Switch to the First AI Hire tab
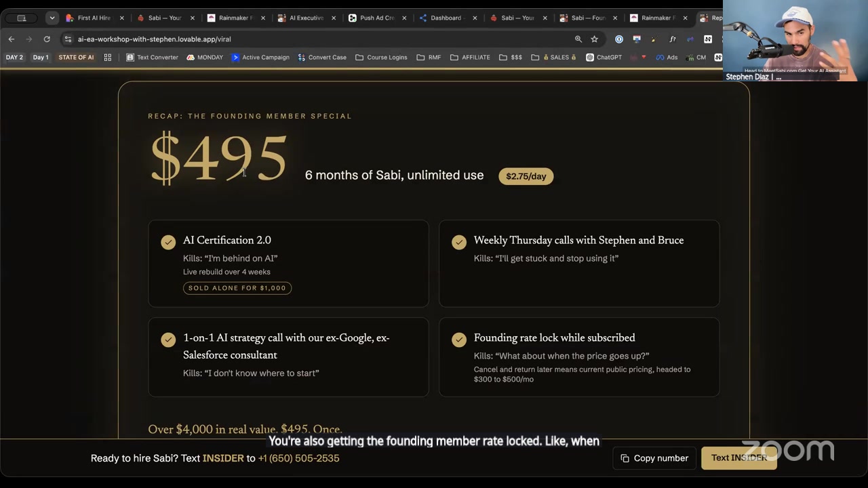 click(x=94, y=18)
